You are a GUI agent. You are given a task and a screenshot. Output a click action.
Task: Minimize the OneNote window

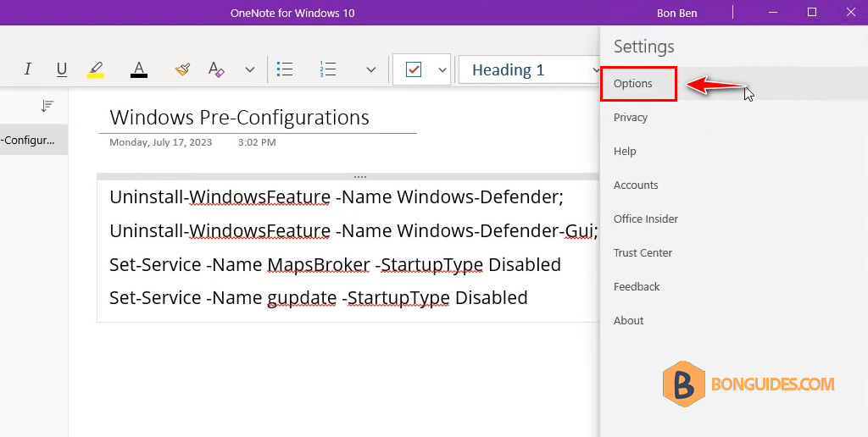point(773,12)
